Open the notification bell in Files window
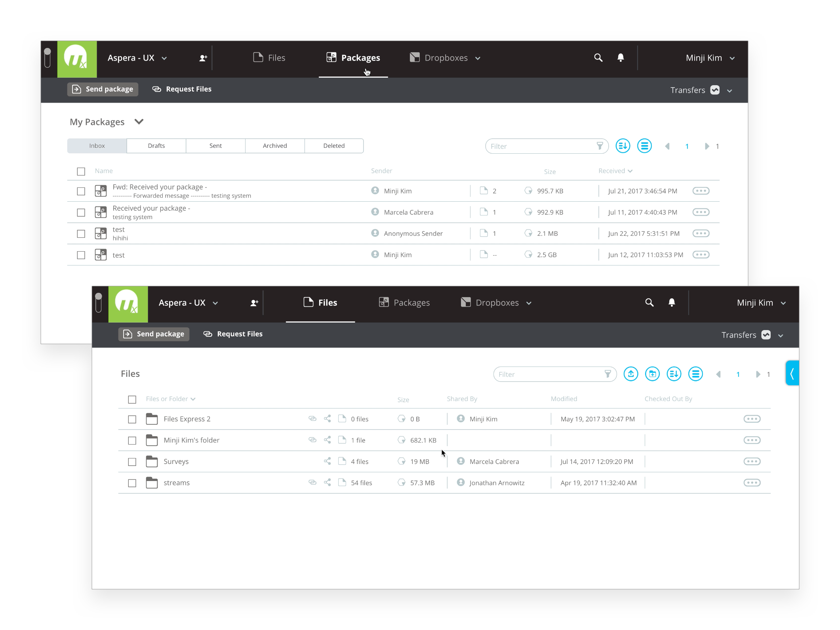The width and height of the screenshot is (840, 630). [672, 303]
